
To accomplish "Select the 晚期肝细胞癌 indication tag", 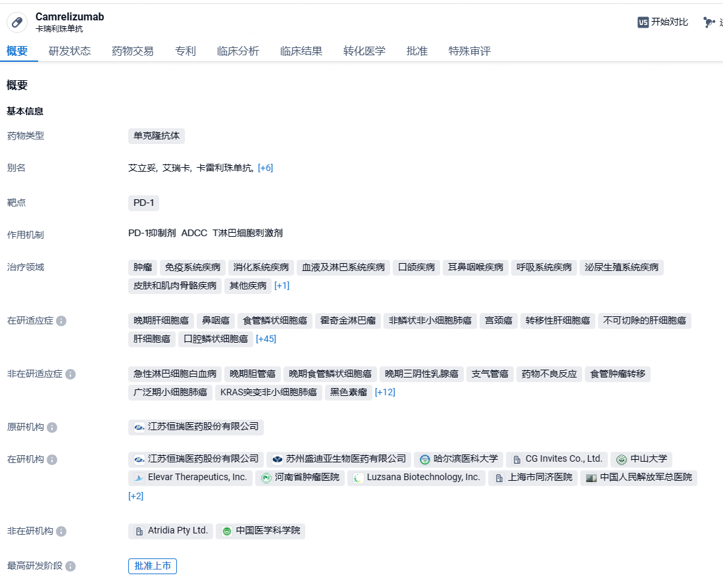I will pyautogui.click(x=161, y=321).
